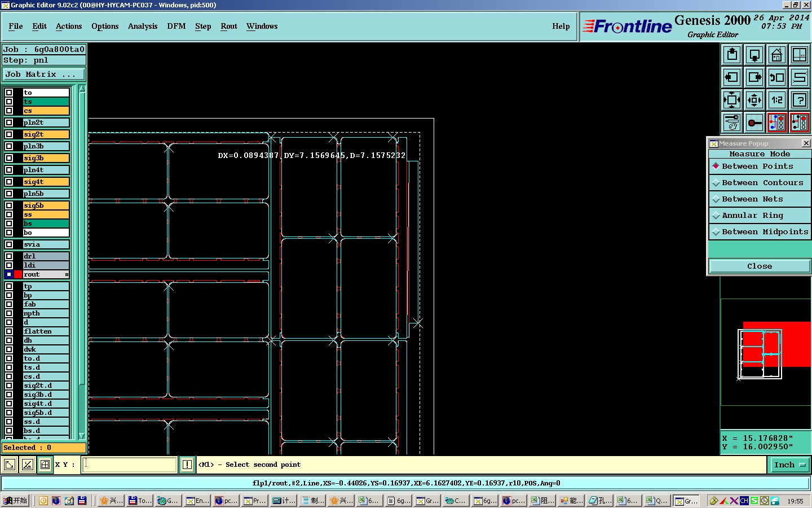The width and height of the screenshot is (812, 508).
Task: Click the layer list scroll-up arrow
Action: click(x=82, y=89)
